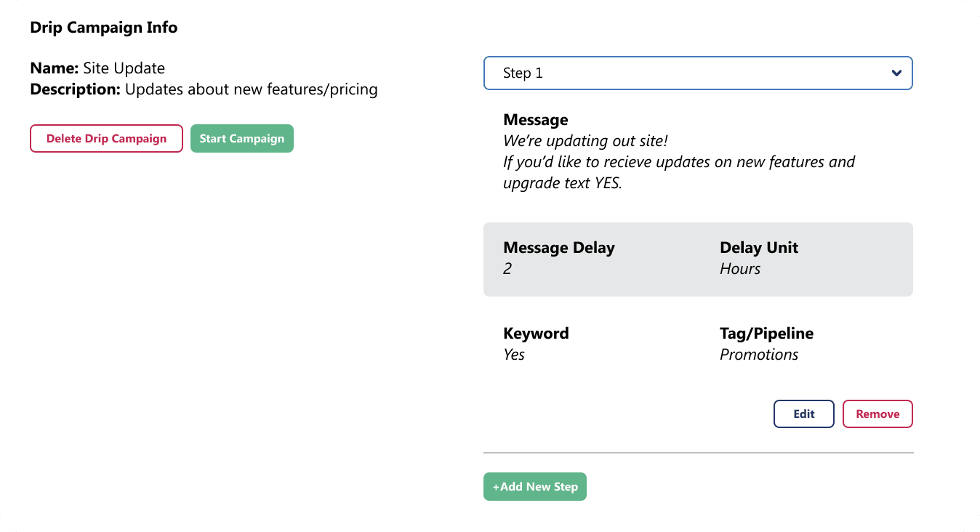
Task: Start the campaign
Action: (x=242, y=138)
